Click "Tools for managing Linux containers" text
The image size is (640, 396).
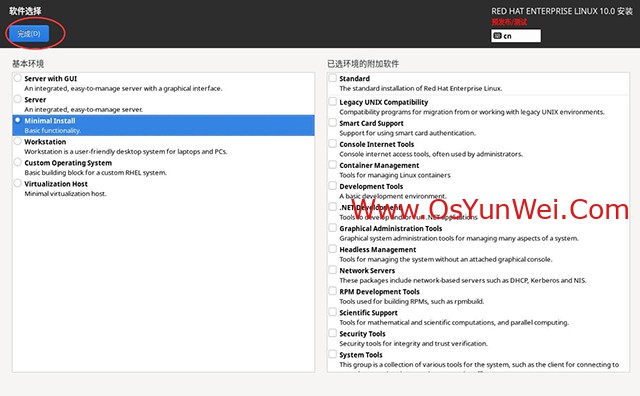point(395,175)
